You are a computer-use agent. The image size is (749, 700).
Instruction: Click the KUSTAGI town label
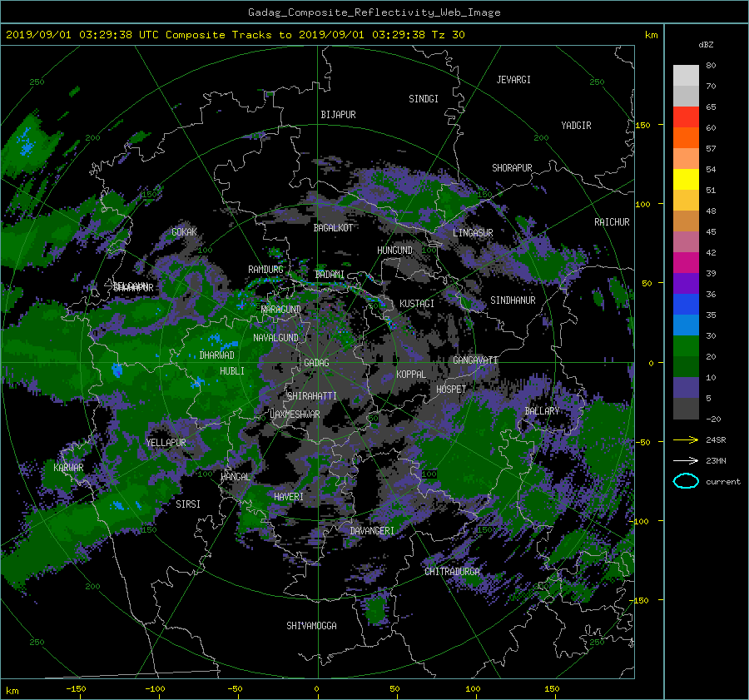point(417,304)
